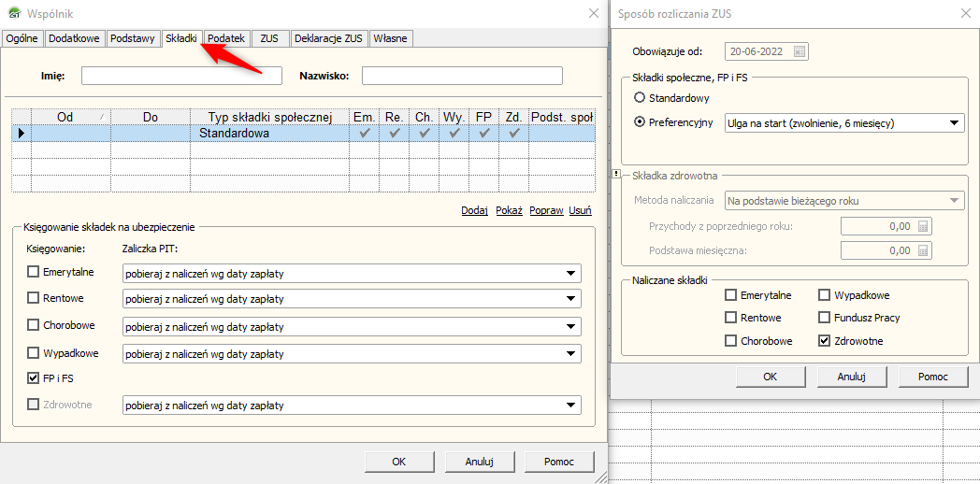Image resolution: width=980 pixels, height=484 pixels.
Task: Click the Typ składki społecznej column header
Action: click(269, 117)
